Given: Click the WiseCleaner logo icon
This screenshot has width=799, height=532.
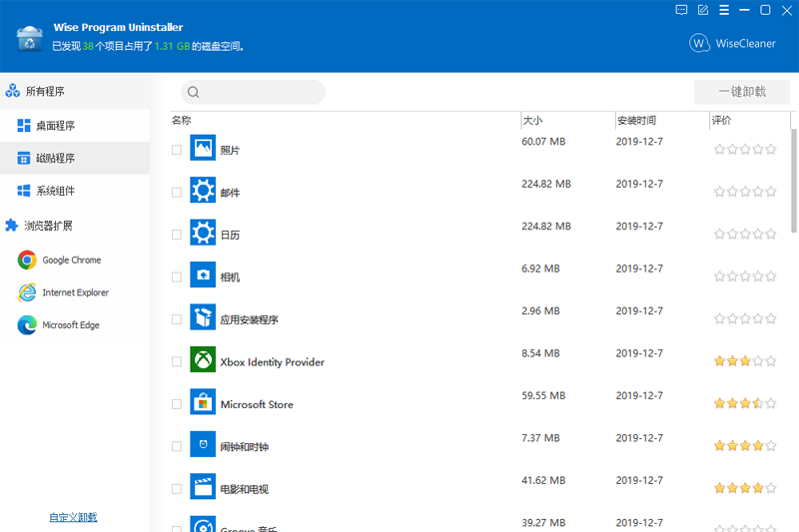Looking at the screenshot, I should [x=699, y=43].
